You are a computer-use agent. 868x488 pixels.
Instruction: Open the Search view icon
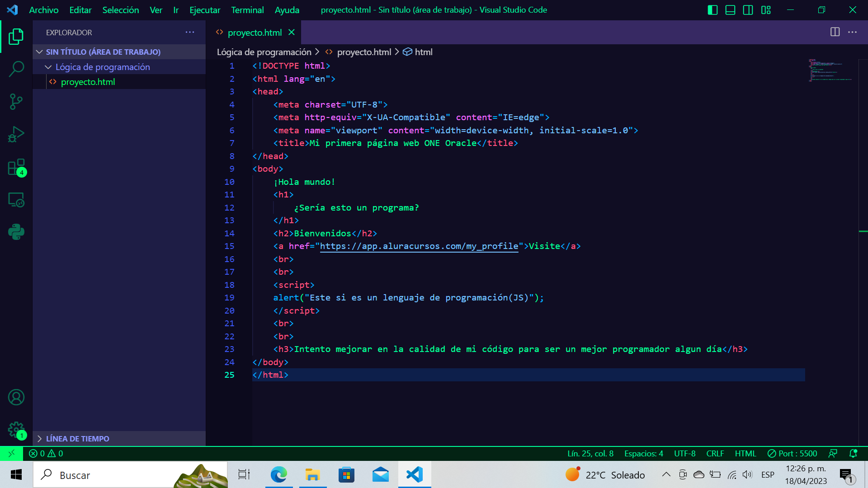tap(16, 69)
